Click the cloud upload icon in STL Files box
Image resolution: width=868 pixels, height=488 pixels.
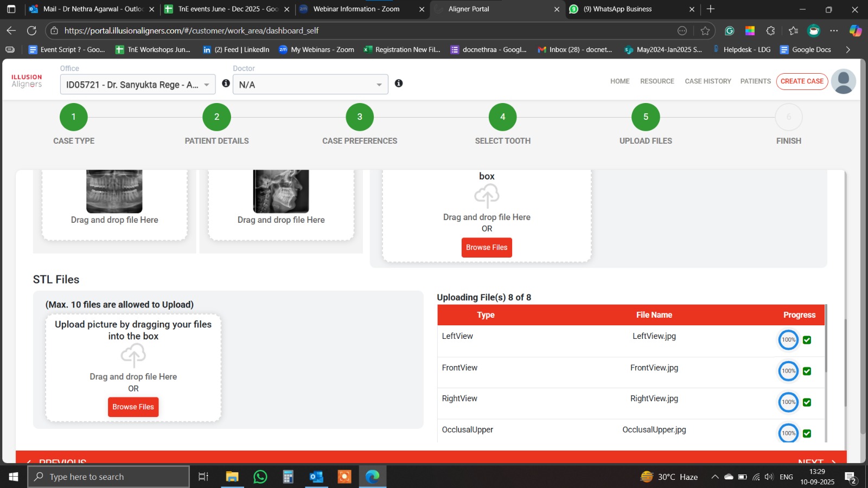point(133,356)
